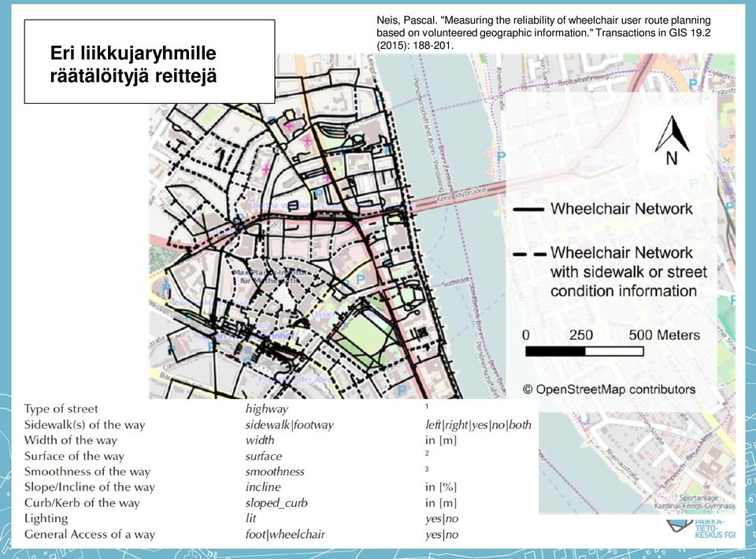The width and height of the screenshot is (756, 559).
Task: Click 'Width of the way' row label
Action: (x=71, y=440)
